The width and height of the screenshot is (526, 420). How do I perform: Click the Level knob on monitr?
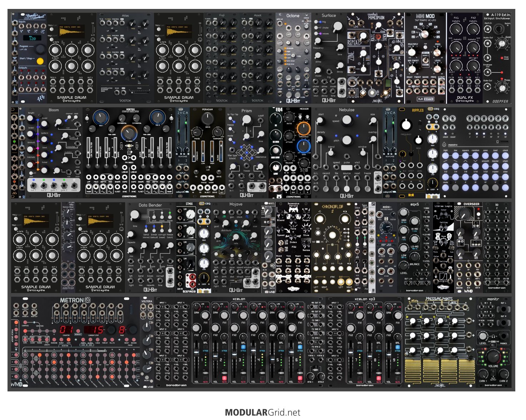click(483, 336)
